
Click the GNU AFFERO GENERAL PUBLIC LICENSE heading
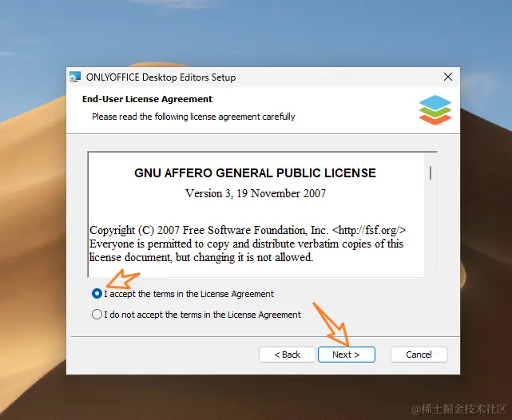pos(255,173)
